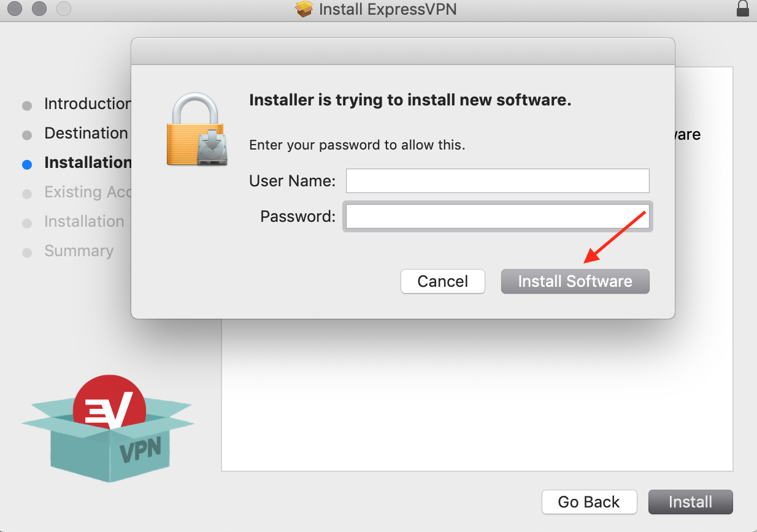The width and height of the screenshot is (757, 532).
Task: Click the "User Name:" label
Action: coord(293,181)
